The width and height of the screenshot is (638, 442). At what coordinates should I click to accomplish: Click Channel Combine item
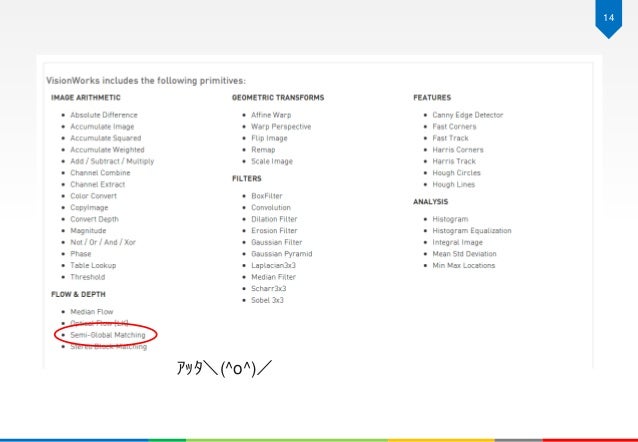[x=100, y=173]
